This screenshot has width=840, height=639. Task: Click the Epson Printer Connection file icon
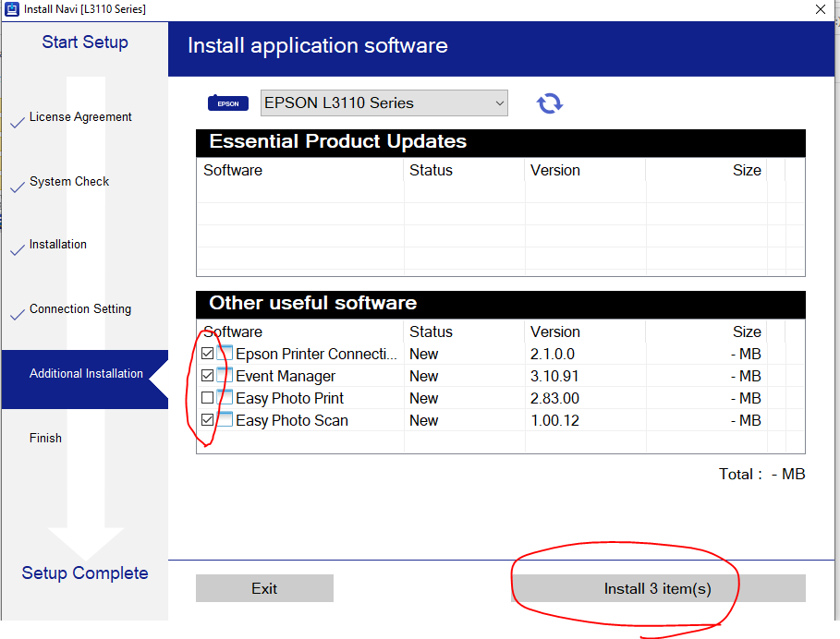point(225,354)
